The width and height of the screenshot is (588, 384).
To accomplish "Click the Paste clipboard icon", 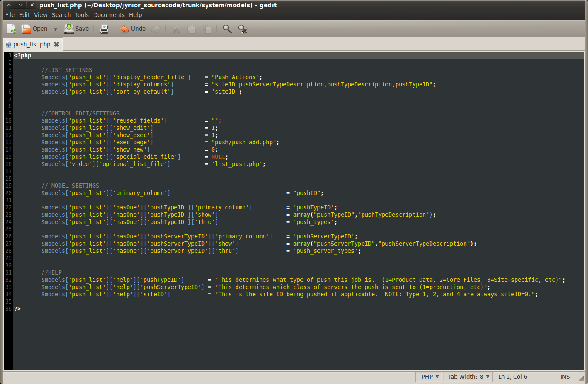I will pos(207,29).
